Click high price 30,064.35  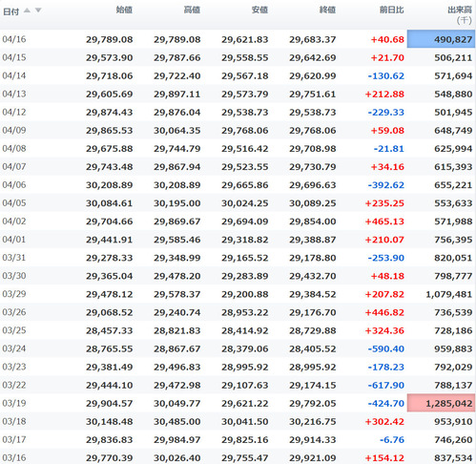(x=177, y=131)
